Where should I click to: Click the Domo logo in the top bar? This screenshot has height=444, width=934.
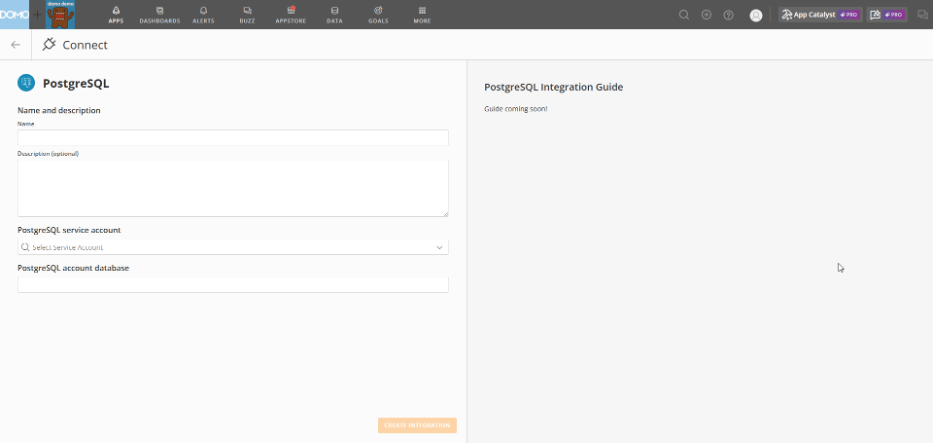[x=14, y=14]
